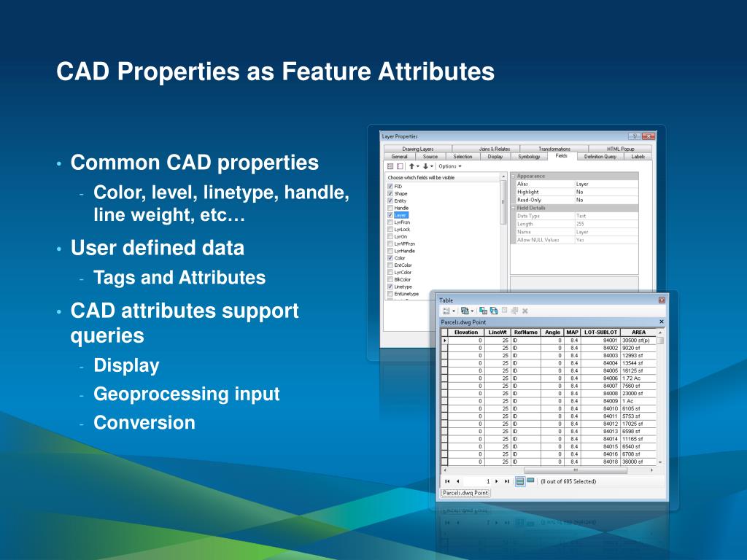Open dropdown arrow beside move up icon
The width and height of the screenshot is (747, 560).
point(418,166)
